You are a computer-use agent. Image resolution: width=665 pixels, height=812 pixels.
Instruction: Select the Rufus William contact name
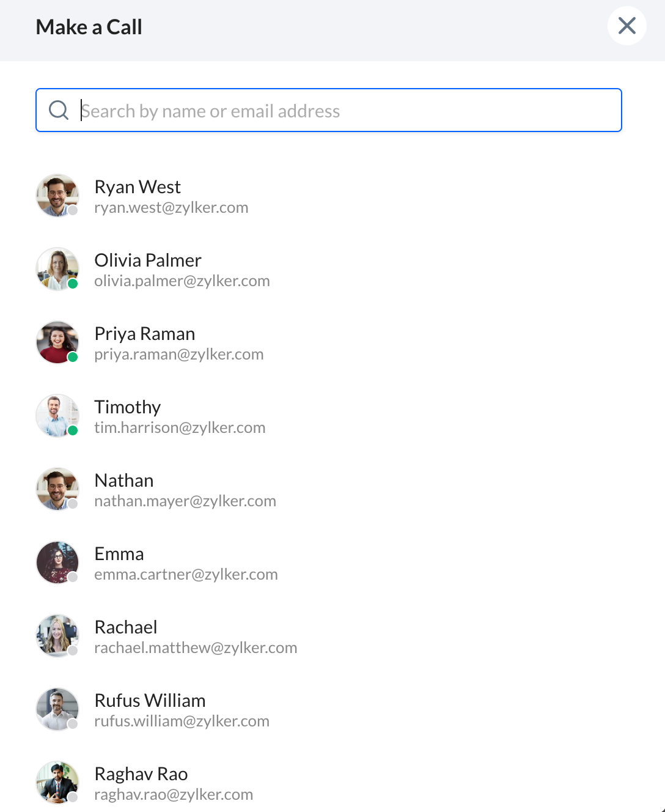(x=150, y=701)
